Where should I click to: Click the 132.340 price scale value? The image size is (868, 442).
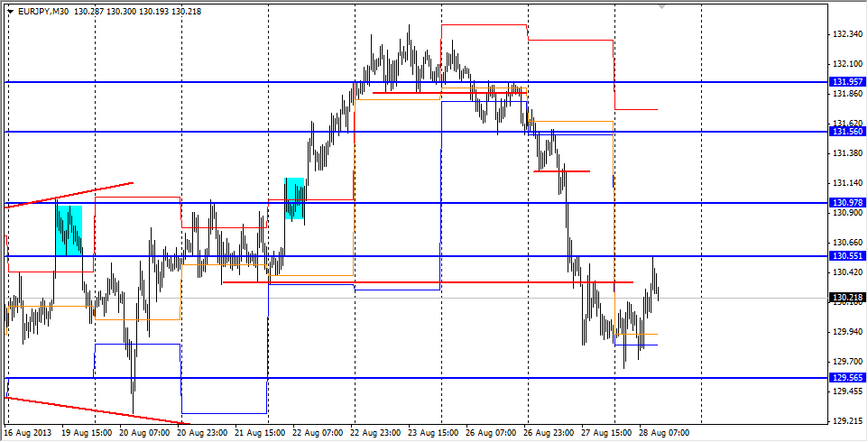point(847,34)
